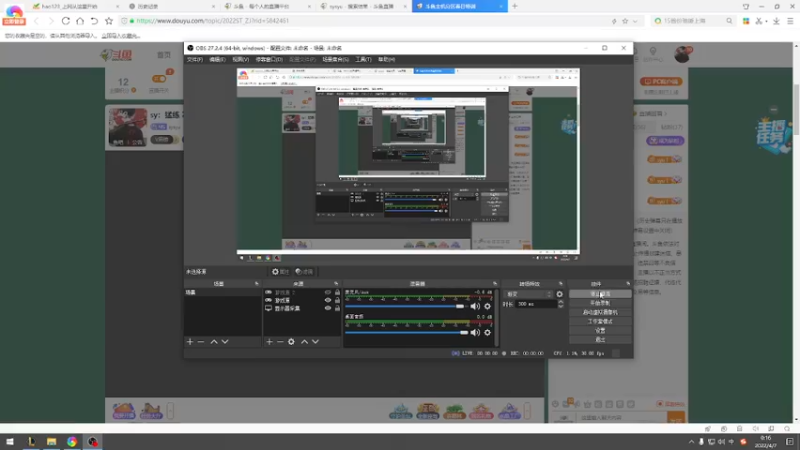
Task: Bookmark page with star icon in toolbar
Action: [109, 21]
